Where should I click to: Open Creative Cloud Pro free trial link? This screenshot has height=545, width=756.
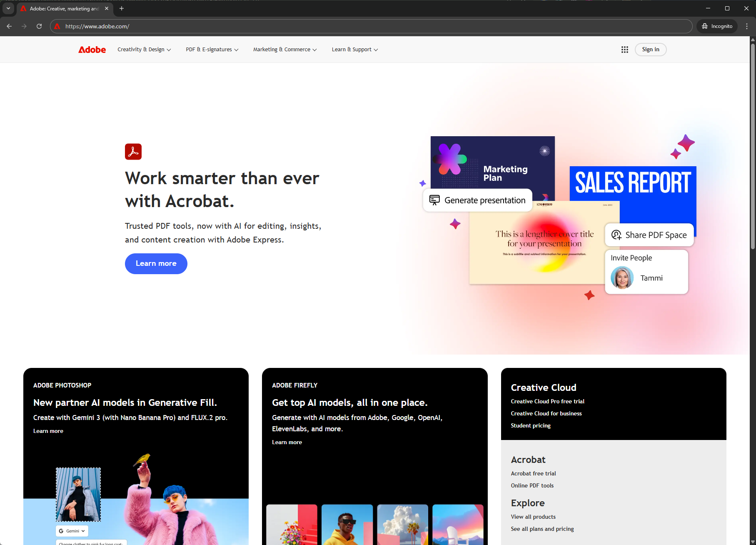pos(547,401)
